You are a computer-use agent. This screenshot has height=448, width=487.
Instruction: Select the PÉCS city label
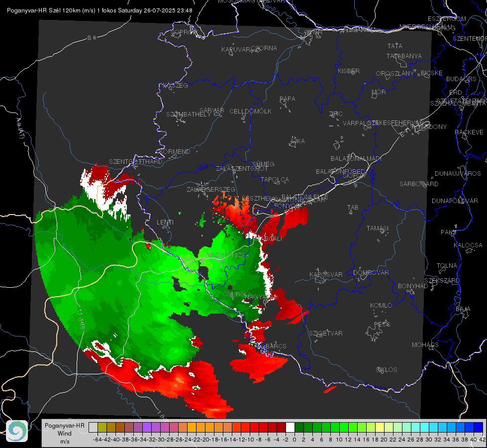pyautogui.click(x=382, y=324)
